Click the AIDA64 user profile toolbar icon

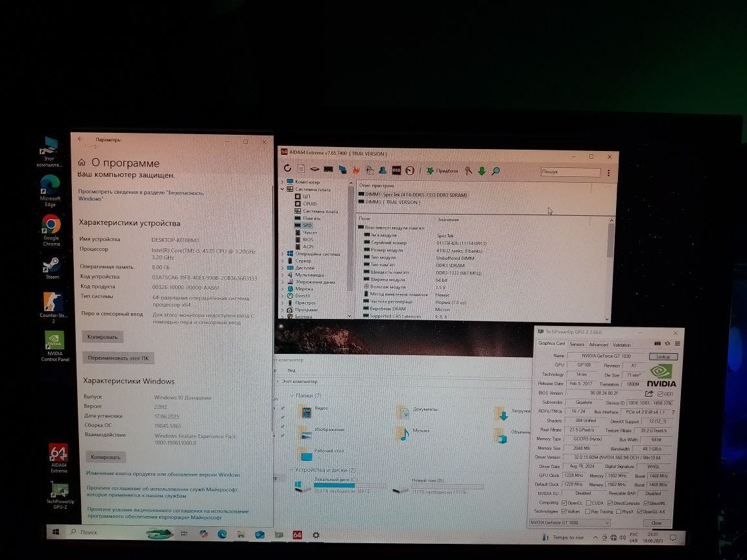(x=383, y=170)
